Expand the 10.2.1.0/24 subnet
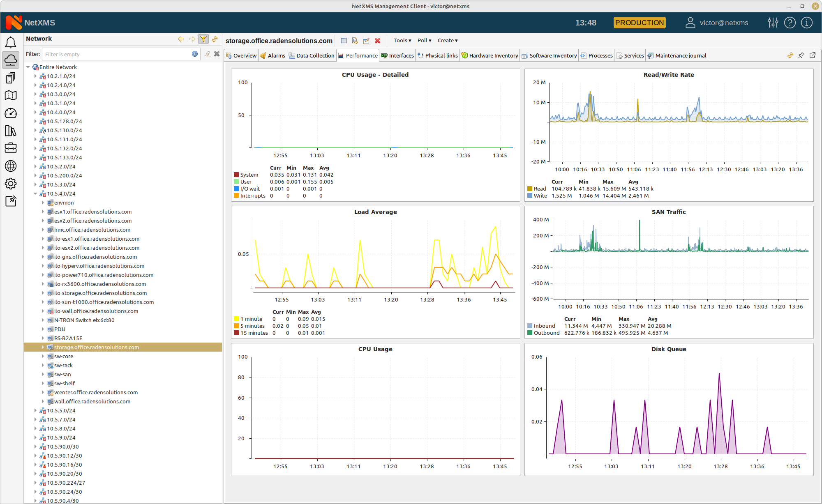 pyautogui.click(x=35, y=76)
